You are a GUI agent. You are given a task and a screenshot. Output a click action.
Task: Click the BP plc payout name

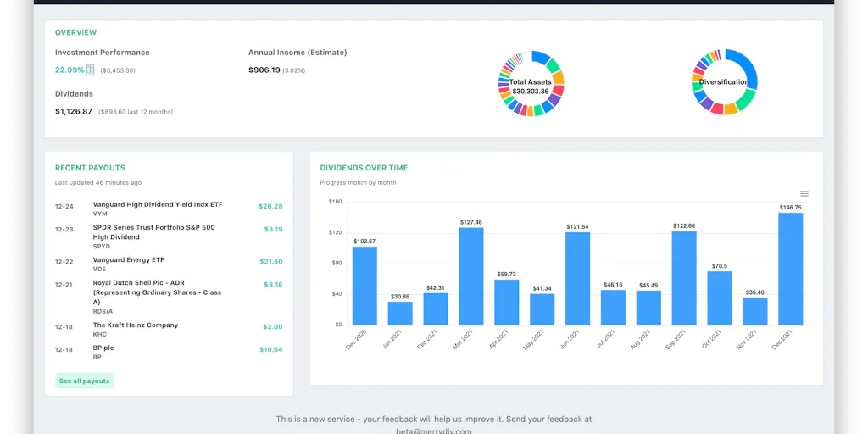coord(103,348)
